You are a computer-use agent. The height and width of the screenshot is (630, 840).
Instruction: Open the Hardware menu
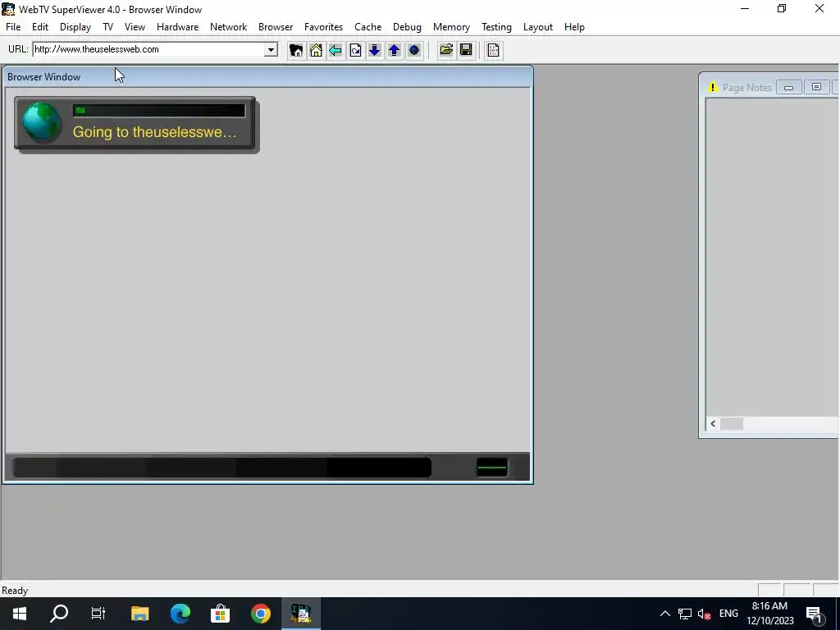178,27
